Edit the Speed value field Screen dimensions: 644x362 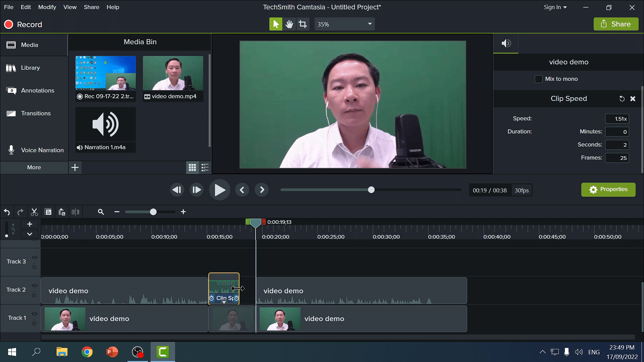pyautogui.click(x=617, y=119)
